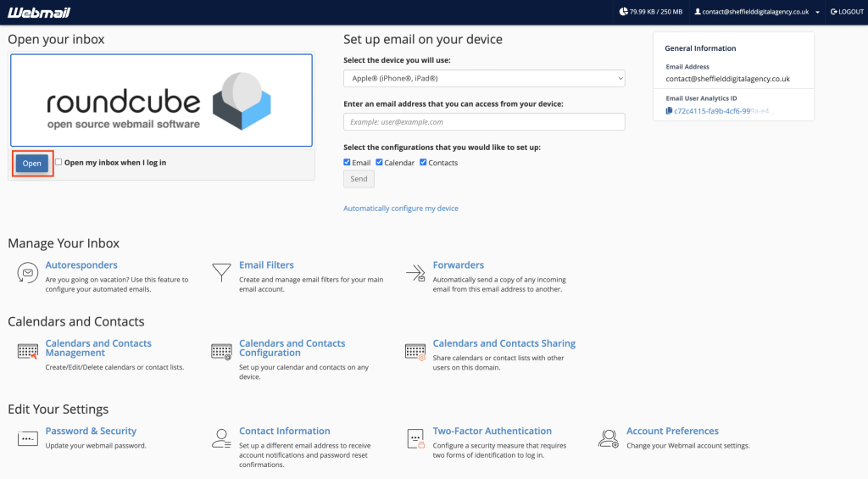Click the Calendars and Contacts Configuration icon

click(221, 352)
